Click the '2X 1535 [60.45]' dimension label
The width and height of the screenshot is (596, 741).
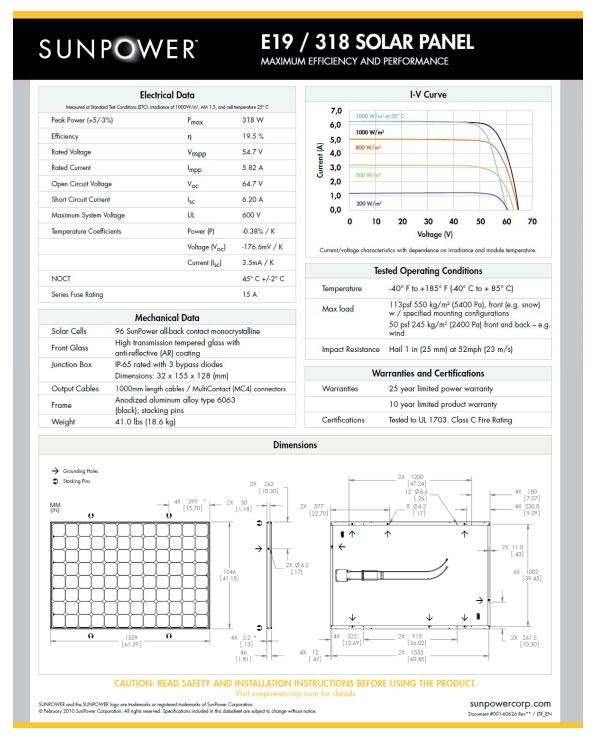click(x=412, y=655)
